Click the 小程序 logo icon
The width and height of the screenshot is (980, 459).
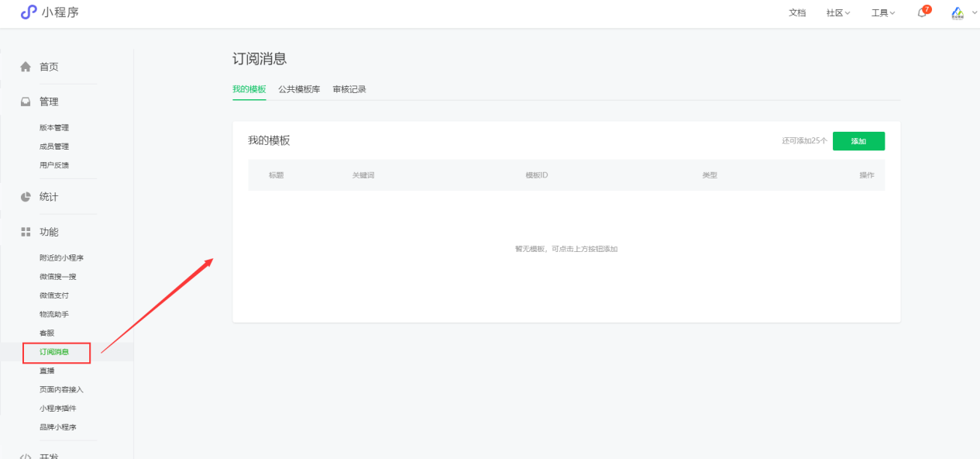[29, 12]
